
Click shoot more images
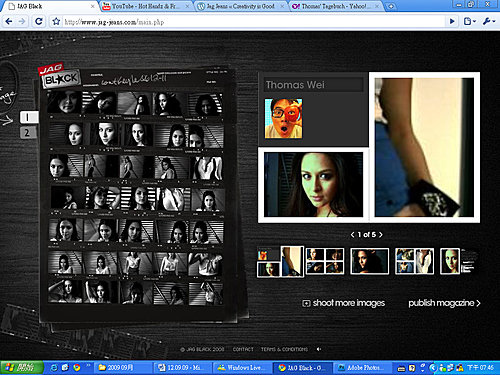[x=344, y=303]
